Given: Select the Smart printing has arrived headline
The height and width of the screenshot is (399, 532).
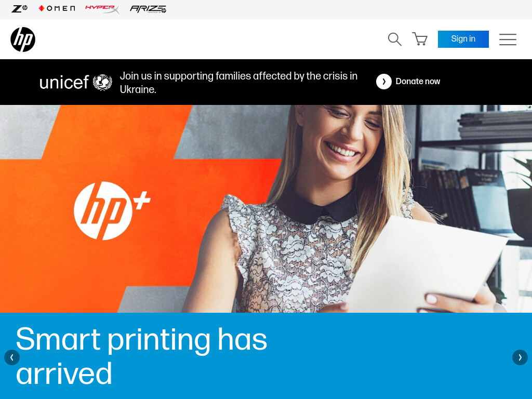Looking at the screenshot, I should pos(141,356).
